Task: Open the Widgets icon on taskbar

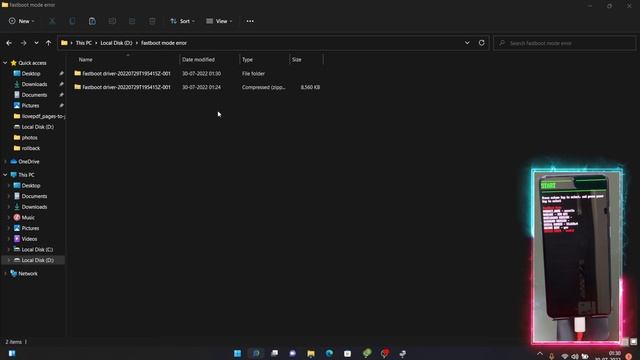Action: [12, 353]
